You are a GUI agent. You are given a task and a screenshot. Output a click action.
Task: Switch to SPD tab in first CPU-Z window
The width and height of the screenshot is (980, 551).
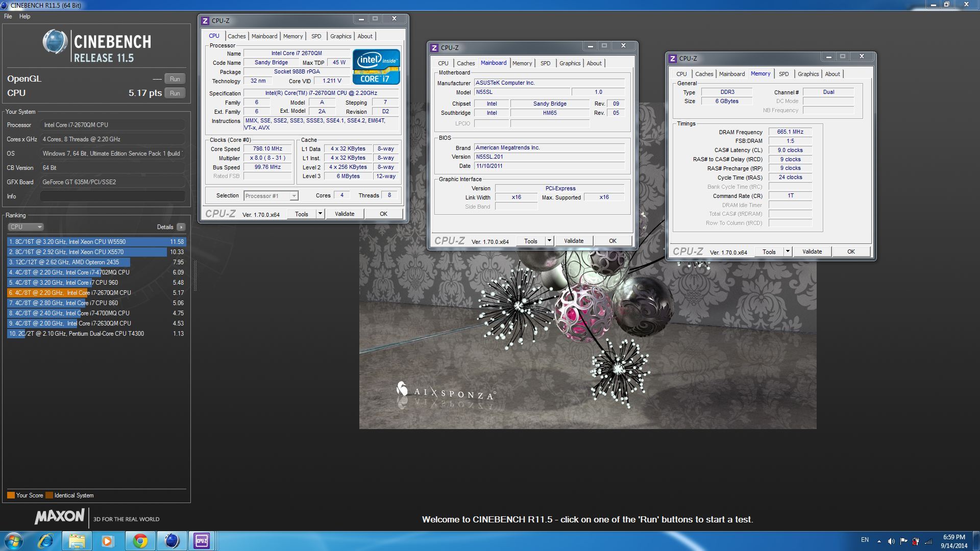tap(316, 36)
